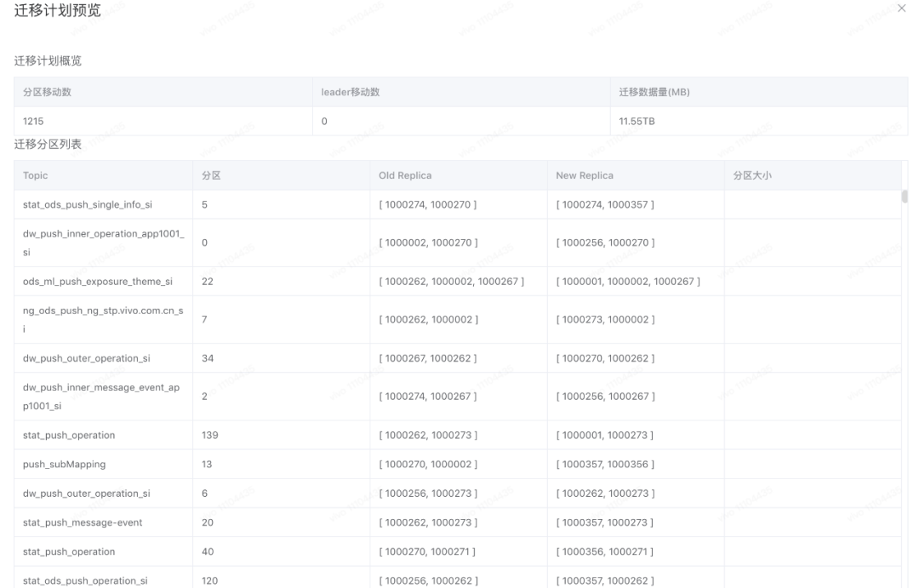Close the 迁移计划预览 dialog
The height and width of the screenshot is (588, 919).
902,8
